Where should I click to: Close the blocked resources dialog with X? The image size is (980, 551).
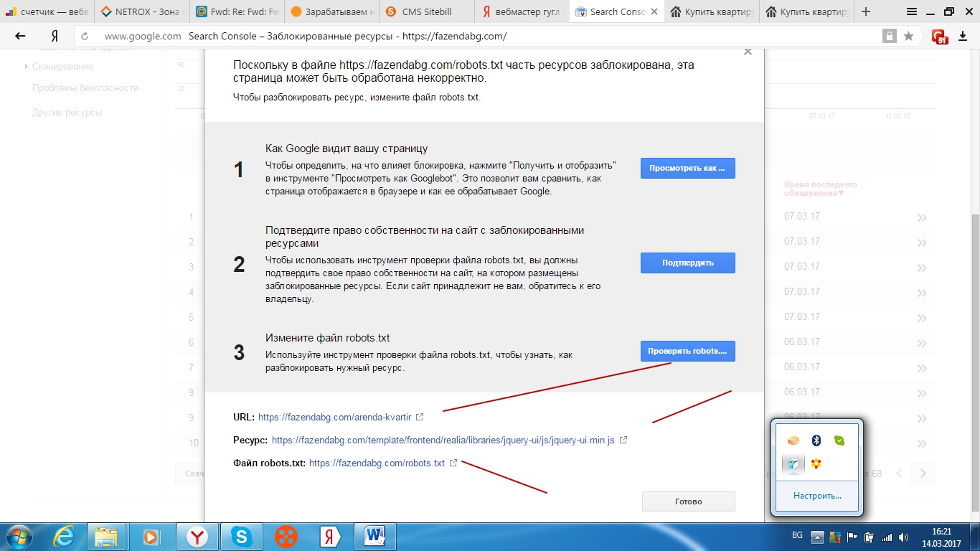pos(748,52)
